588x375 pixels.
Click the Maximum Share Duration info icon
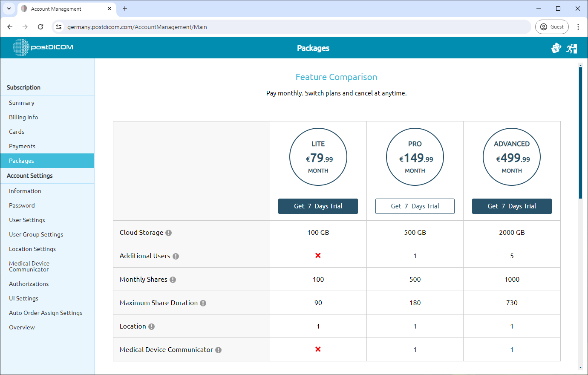point(203,303)
